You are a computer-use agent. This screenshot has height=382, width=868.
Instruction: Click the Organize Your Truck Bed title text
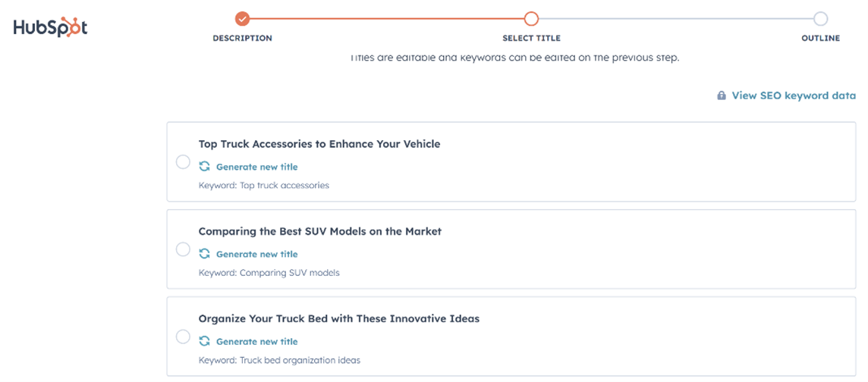coord(339,319)
